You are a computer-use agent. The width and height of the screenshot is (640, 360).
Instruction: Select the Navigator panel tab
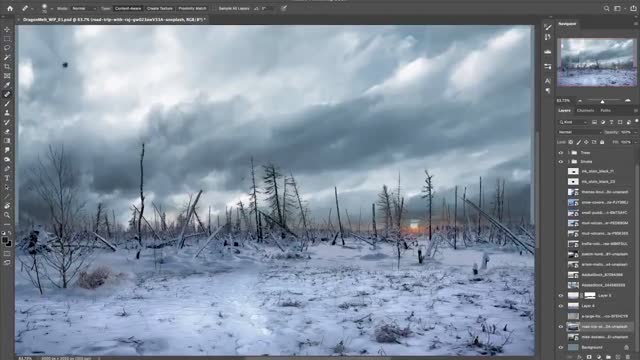[567, 24]
